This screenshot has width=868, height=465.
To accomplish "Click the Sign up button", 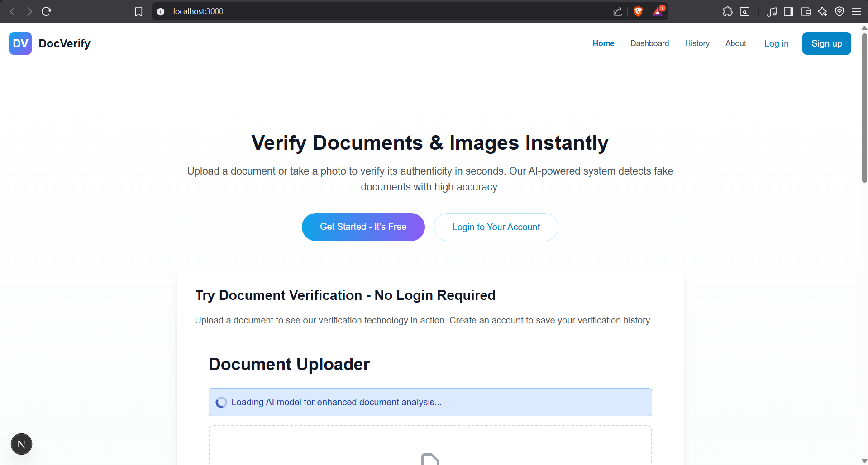I will [826, 43].
